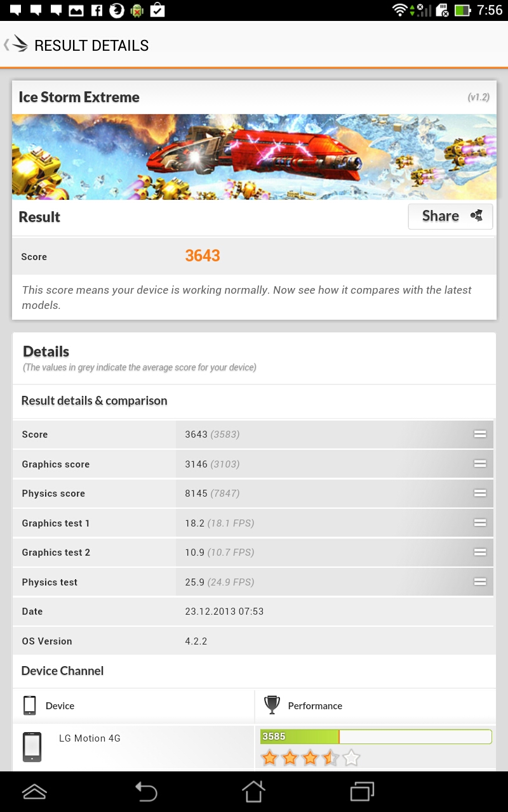Screen dimensions: 508x812
Task: Tap the Android home navigation button
Action: pyautogui.click(x=253, y=791)
